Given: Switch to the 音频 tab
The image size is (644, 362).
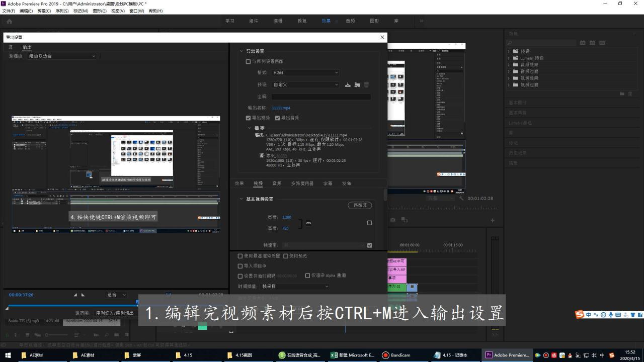Looking at the screenshot, I should coord(277,184).
